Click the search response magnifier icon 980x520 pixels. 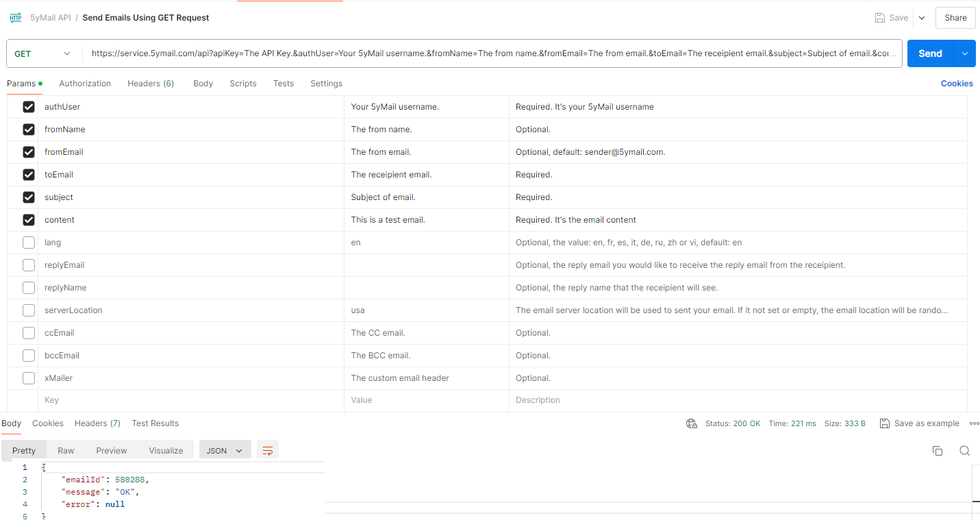tap(964, 450)
